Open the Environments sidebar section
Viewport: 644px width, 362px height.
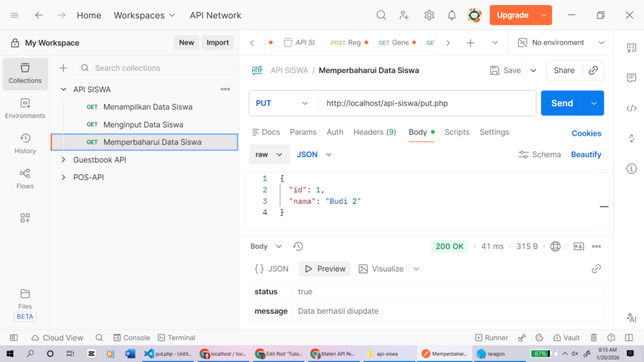[25, 108]
